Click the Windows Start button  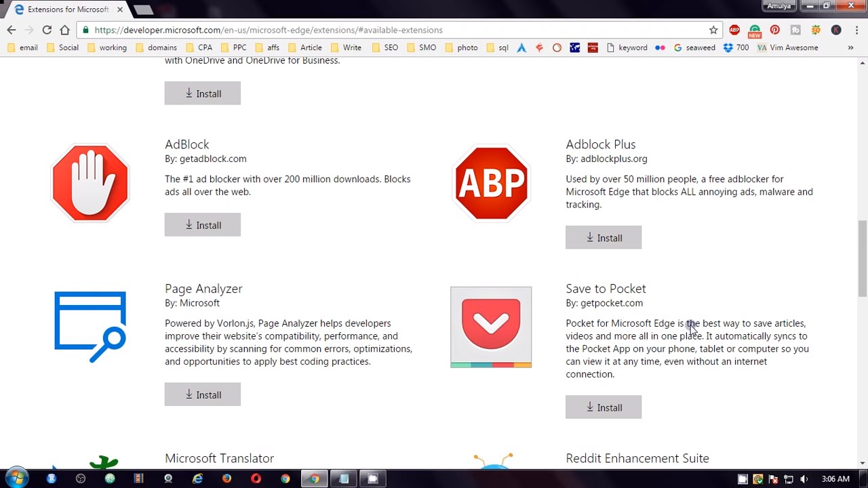[x=16, y=479]
